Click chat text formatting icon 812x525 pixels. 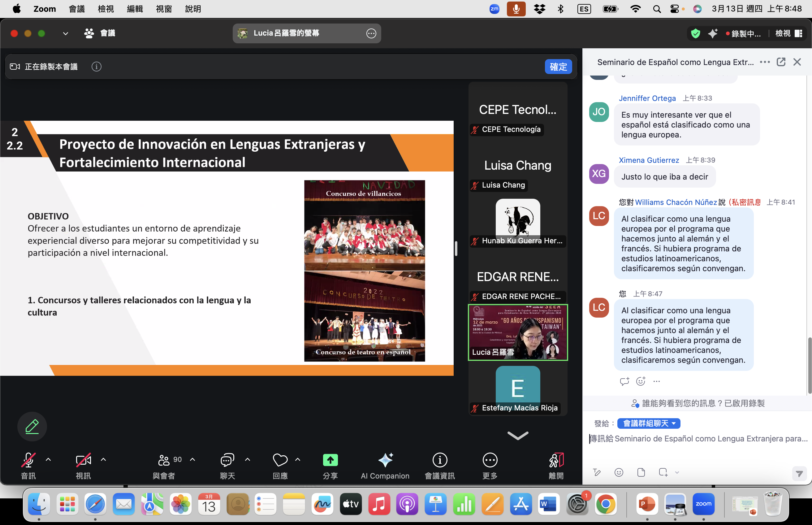(597, 472)
